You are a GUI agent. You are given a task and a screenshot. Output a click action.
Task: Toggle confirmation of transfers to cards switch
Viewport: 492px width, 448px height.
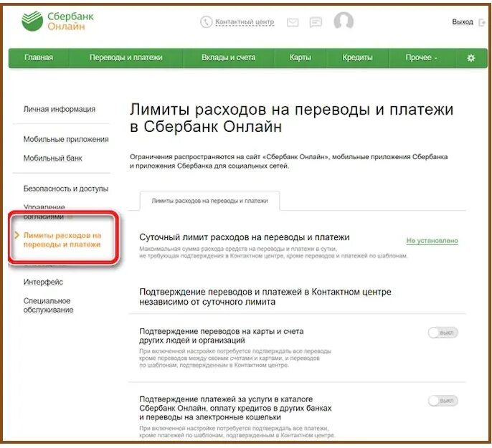point(443,333)
